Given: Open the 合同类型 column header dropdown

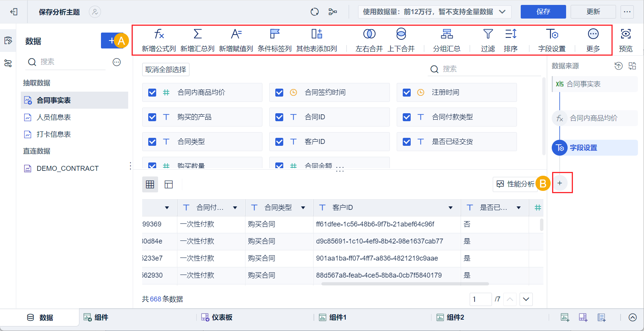Looking at the screenshot, I should tap(303, 208).
